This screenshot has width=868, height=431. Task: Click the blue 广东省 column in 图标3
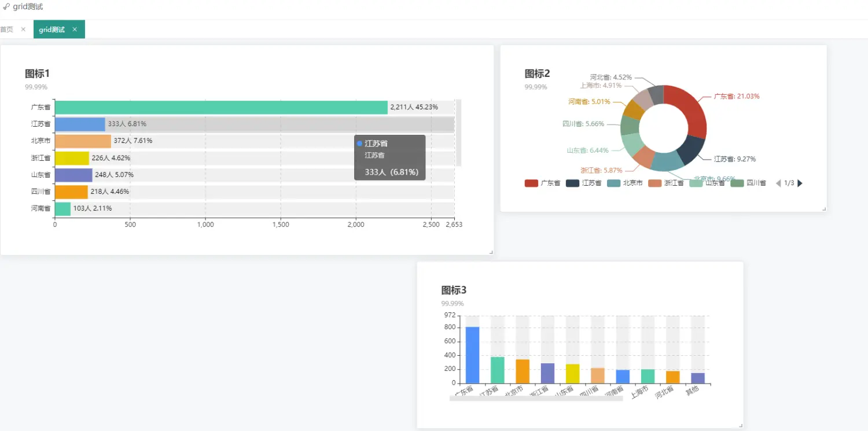click(472, 354)
